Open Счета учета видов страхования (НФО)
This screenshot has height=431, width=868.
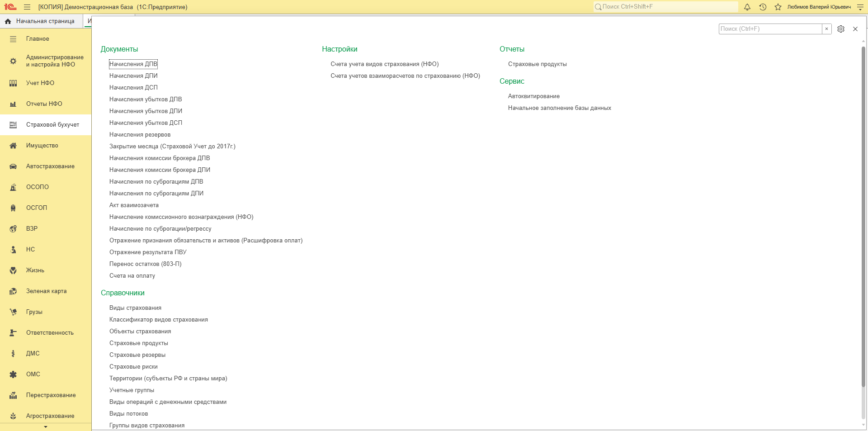[x=385, y=64]
